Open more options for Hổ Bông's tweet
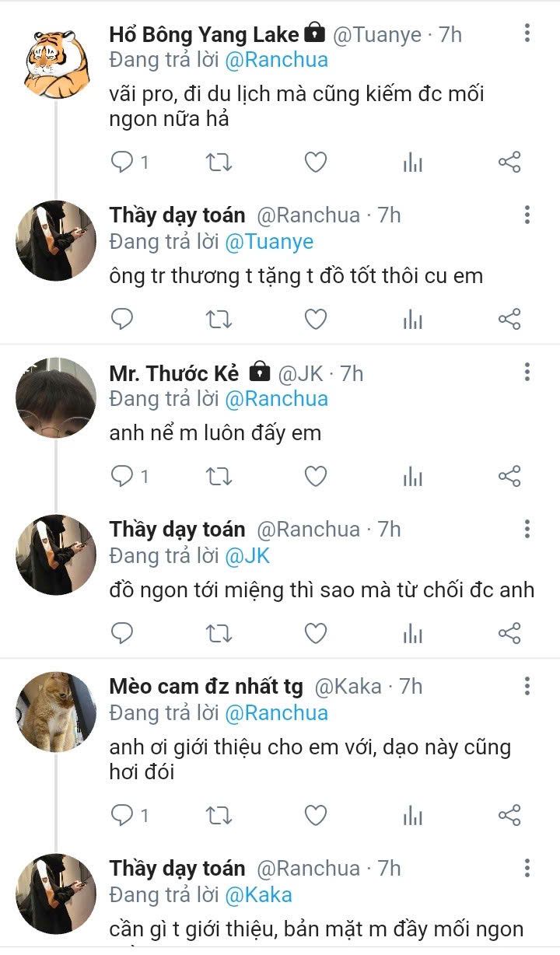 point(527,33)
